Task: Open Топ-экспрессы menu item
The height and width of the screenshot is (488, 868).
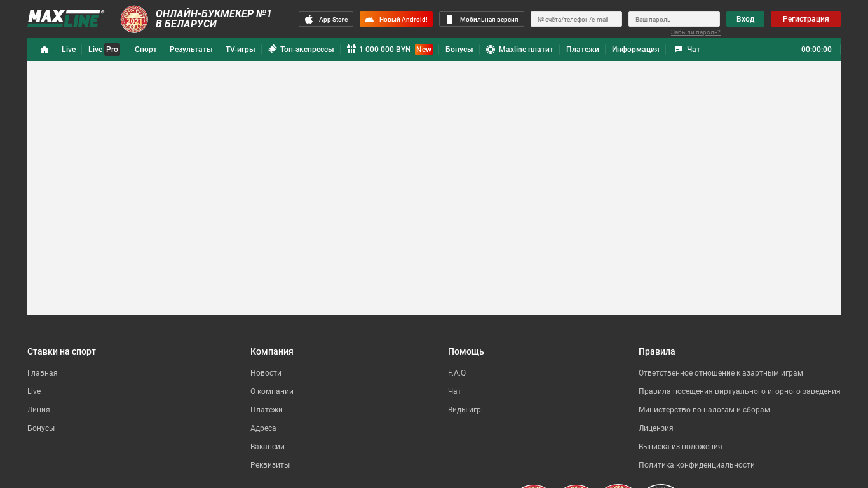Action: coord(301,50)
